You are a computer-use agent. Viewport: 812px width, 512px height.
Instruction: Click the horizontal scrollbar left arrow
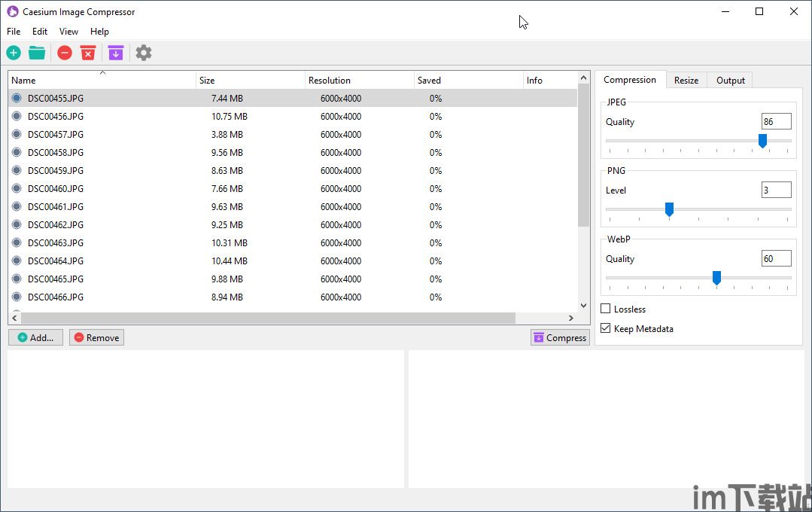(14, 318)
